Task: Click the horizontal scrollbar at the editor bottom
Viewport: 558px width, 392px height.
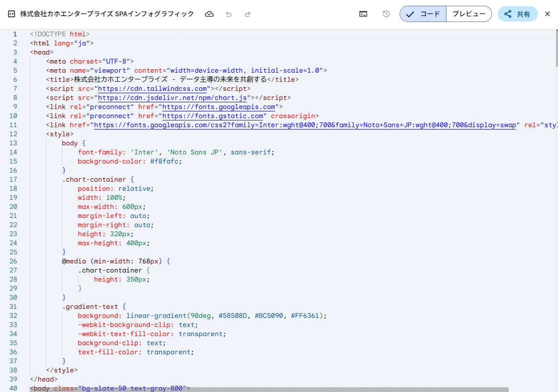Action: pyautogui.click(x=268, y=390)
